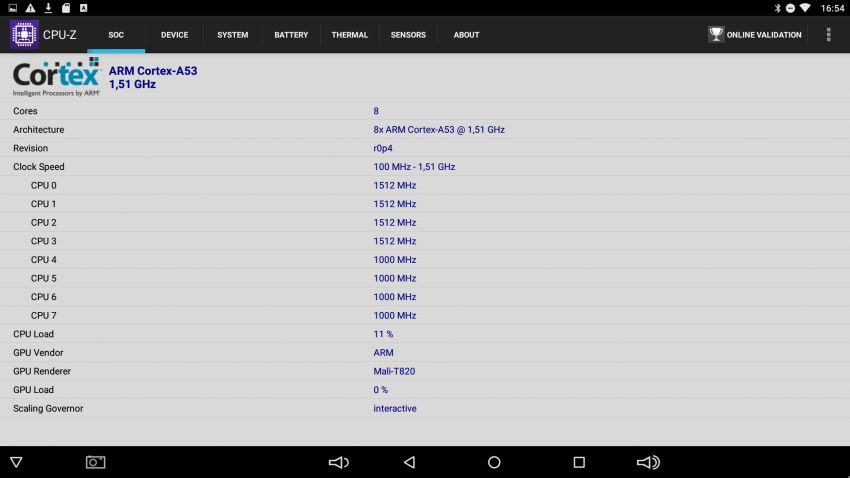
Task: Tap the revision value r0p4
Action: [383, 148]
